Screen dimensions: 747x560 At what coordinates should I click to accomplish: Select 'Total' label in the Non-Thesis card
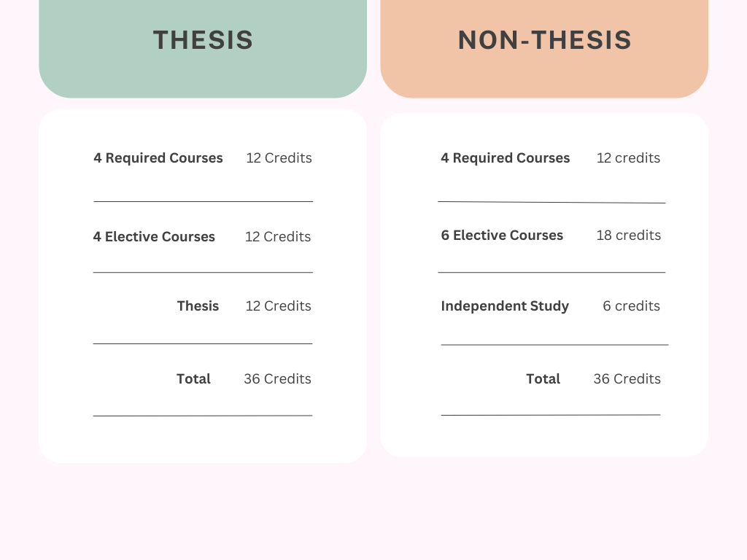[543, 379]
